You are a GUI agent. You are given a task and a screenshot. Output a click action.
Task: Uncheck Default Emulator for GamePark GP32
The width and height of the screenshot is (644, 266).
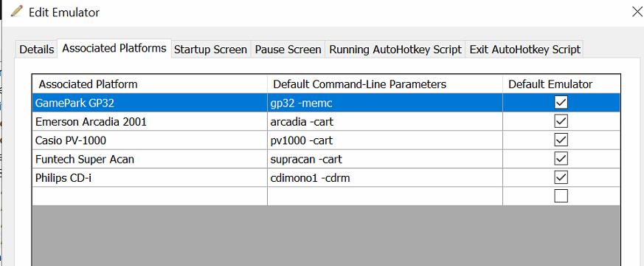561,103
